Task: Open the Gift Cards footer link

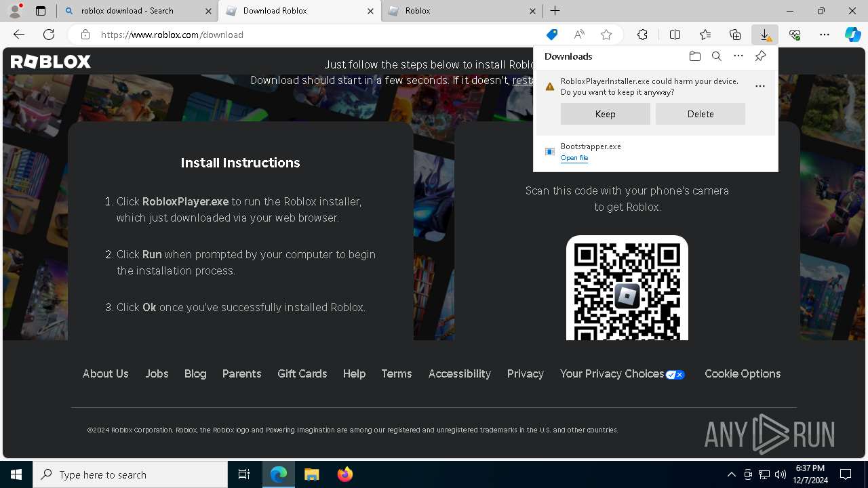Action: (302, 373)
